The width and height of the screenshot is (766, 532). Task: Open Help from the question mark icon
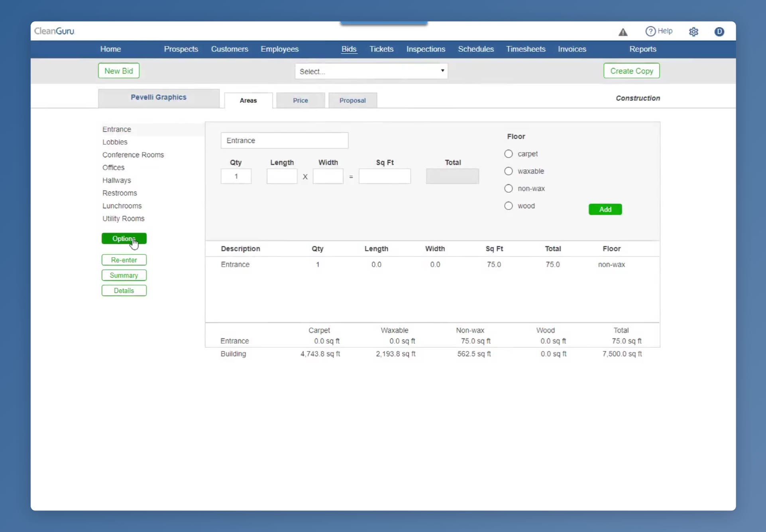point(650,31)
